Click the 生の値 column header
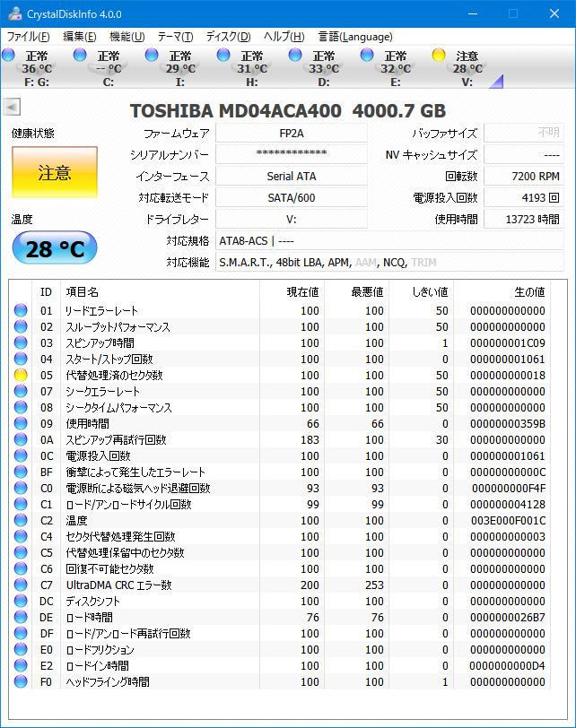 click(502, 291)
